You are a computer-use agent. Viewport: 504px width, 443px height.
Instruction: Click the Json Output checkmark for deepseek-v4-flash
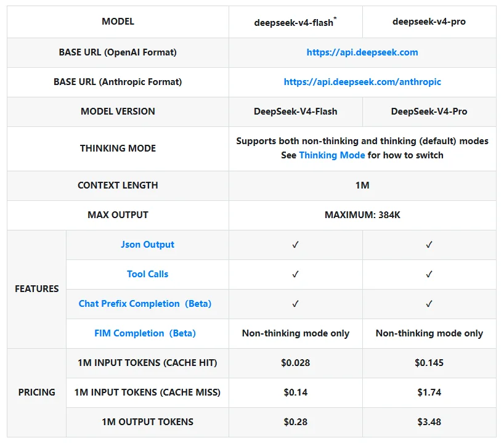(x=296, y=245)
